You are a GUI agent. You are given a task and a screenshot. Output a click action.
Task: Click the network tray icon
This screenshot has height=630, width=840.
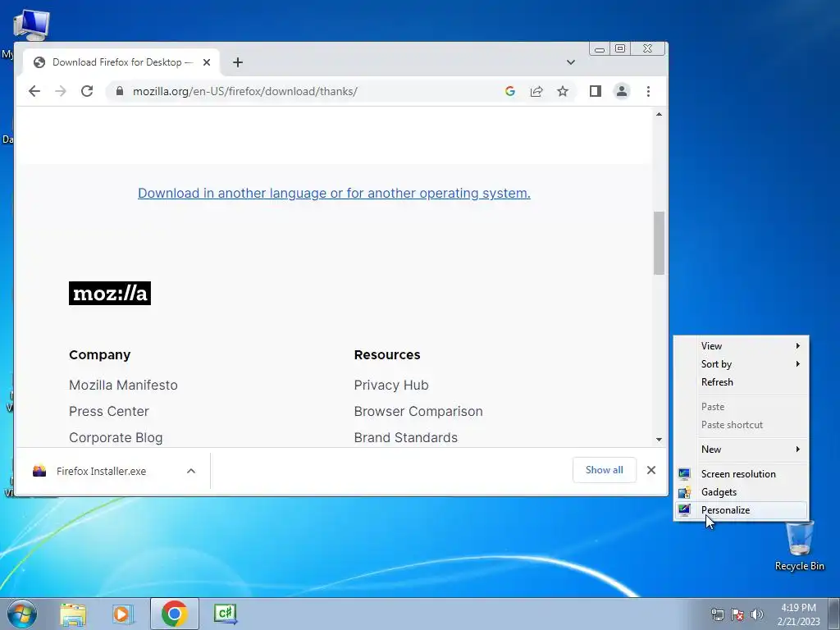click(717, 614)
